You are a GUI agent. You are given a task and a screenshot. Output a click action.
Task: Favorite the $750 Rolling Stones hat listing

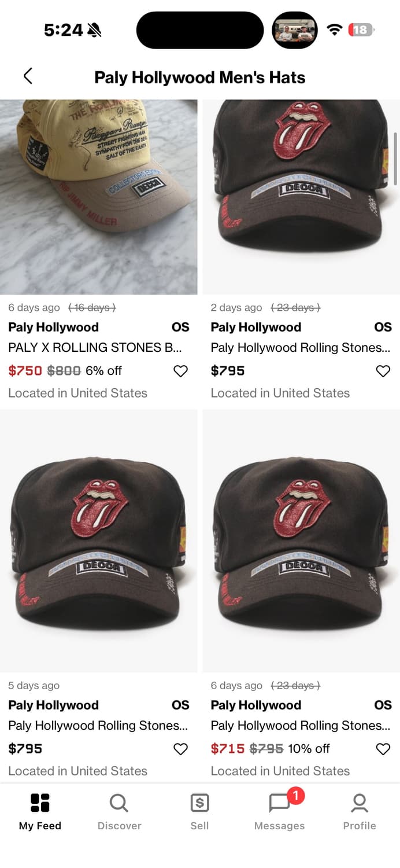click(180, 371)
